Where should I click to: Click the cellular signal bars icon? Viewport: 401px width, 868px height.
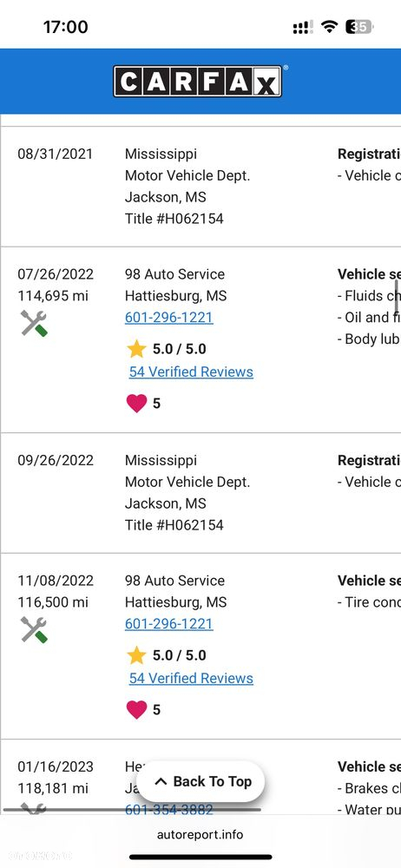[303, 28]
